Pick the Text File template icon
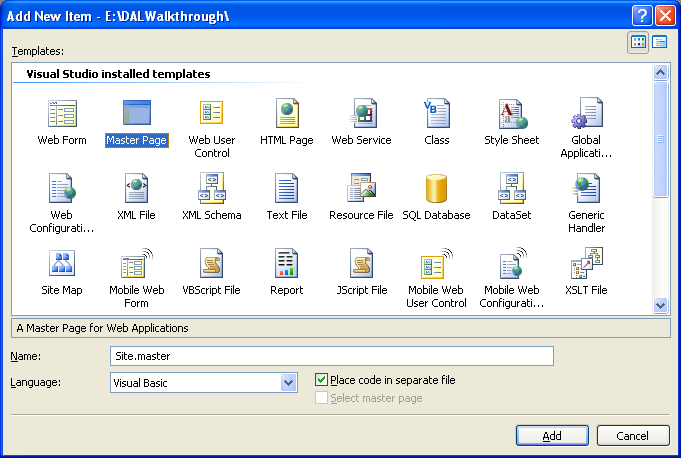This screenshot has height=458, width=681. click(x=287, y=188)
